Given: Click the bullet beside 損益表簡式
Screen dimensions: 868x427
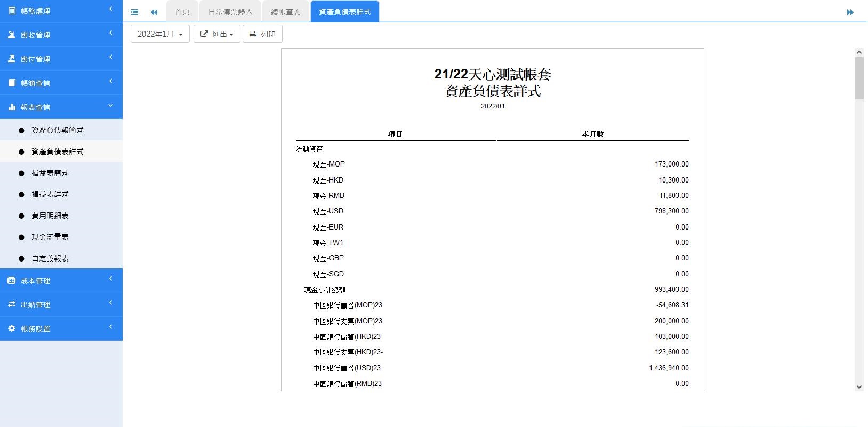Looking at the screenshot, I should click(x=21, y=173).
